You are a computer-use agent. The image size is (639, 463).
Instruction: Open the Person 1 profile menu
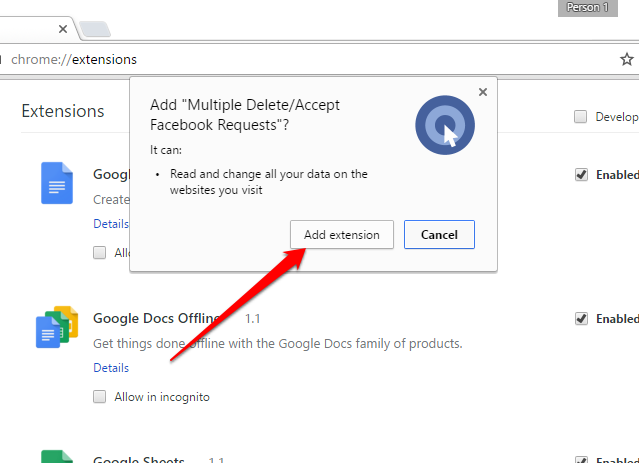[x=588, y=8]
